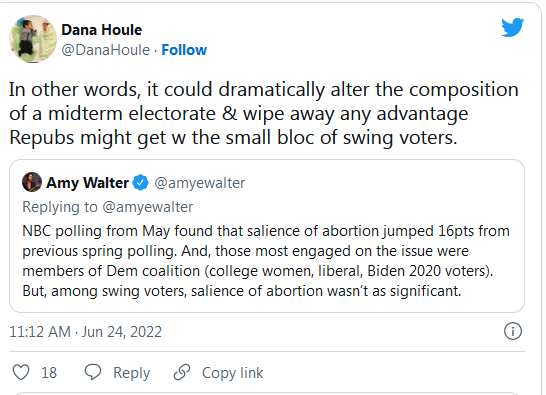Click the Dana Houle display name

pos(102,30)
